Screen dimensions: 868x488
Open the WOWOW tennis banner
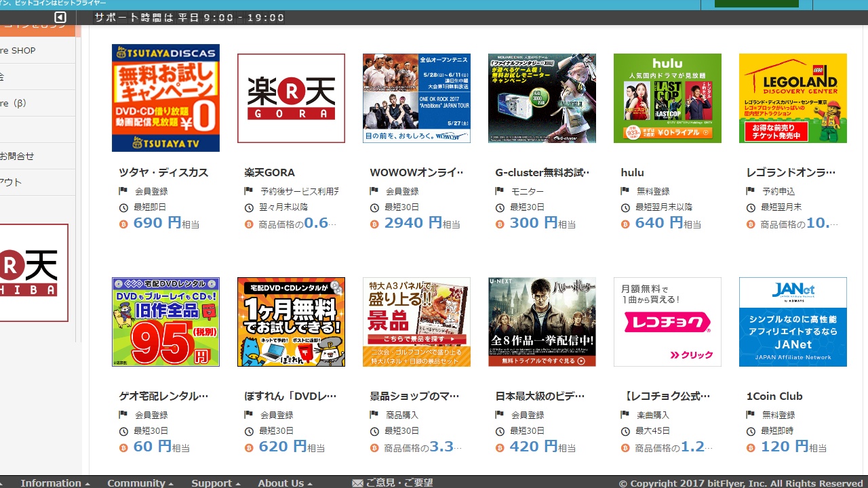pyautogui.click(x=416, y=98)
